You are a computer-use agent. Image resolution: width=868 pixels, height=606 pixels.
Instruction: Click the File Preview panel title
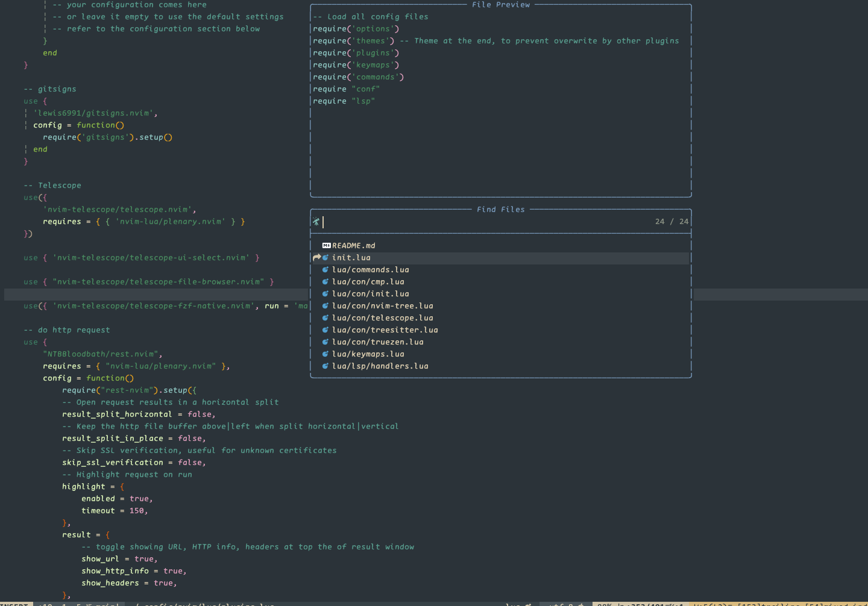[501, 5]
